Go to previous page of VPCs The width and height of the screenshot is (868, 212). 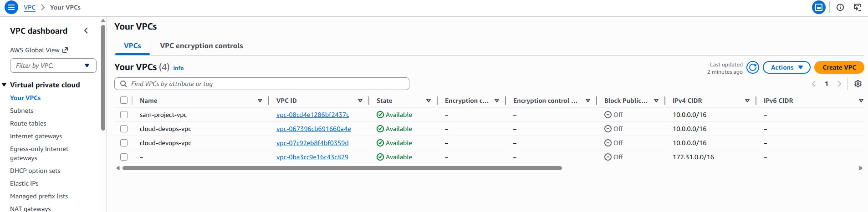[x=814, y=84]
